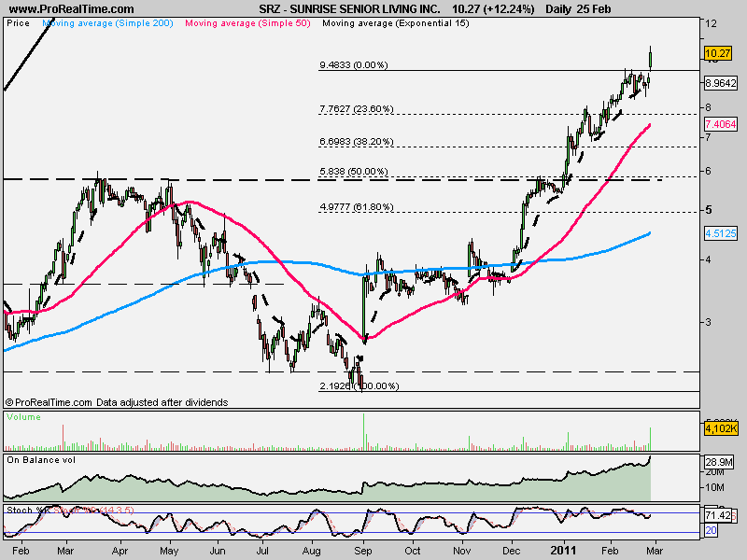
Task: Click the 5.838 (50.00%) Fibonacci label
Action: 354,171
